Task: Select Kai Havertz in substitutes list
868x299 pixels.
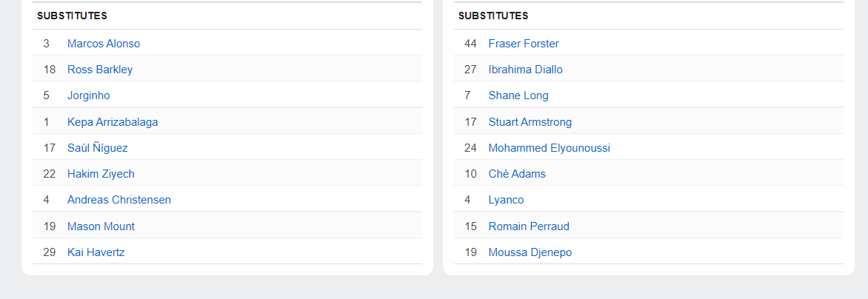Action: 96,252
